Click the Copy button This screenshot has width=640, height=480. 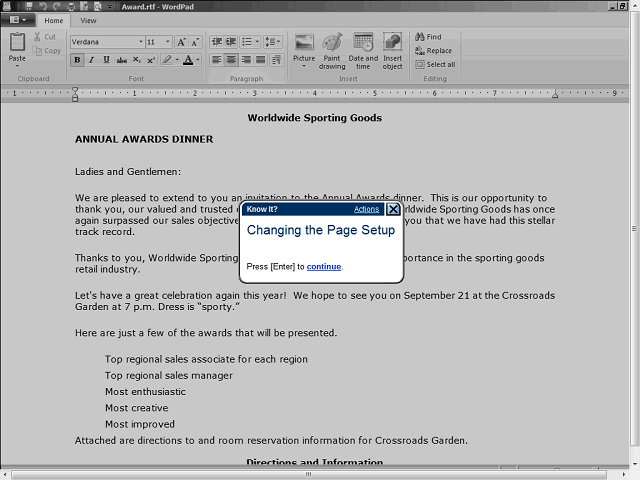tap(47, 51)
